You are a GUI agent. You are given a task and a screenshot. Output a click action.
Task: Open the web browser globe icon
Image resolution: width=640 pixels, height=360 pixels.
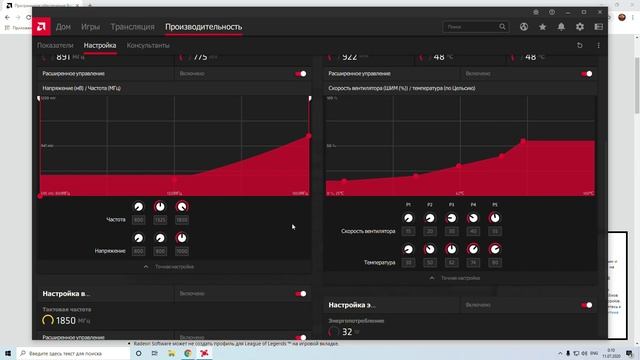[524, 27]
